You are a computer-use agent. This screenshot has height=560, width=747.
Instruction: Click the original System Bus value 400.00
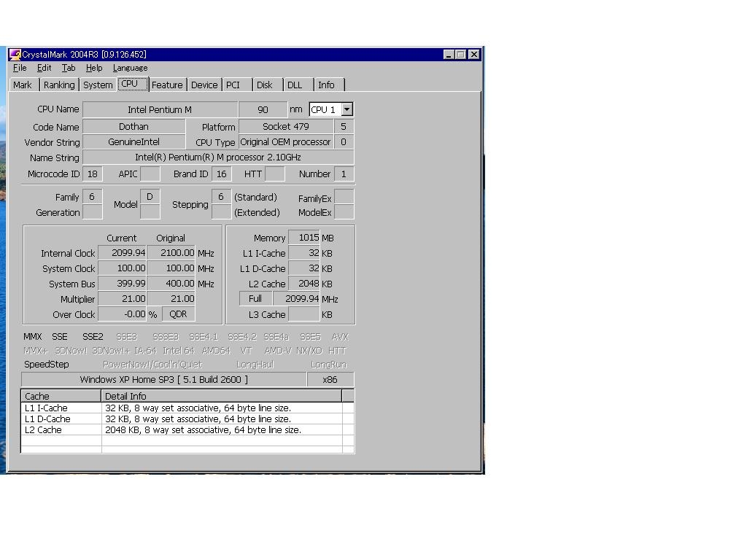coord(171,284)
